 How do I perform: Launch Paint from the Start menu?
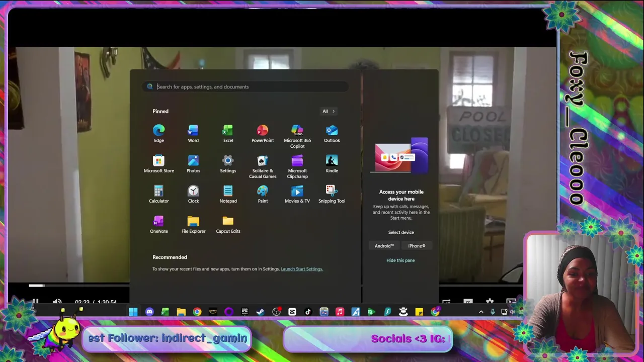point(263,195)
